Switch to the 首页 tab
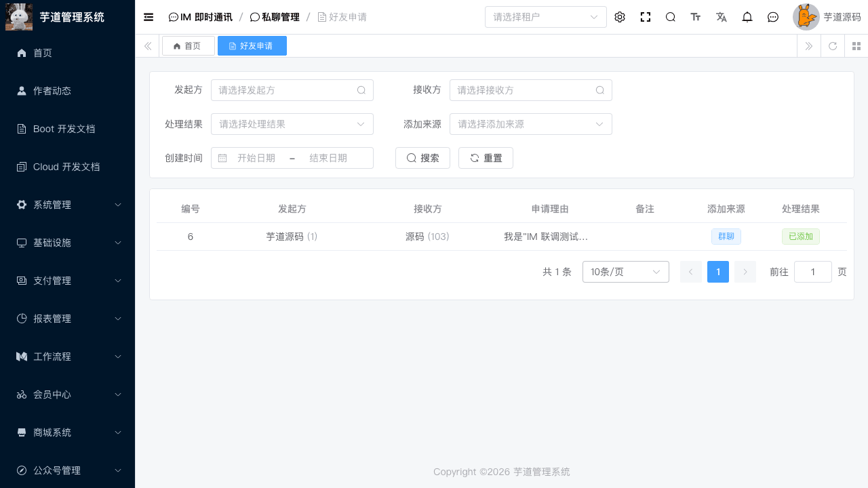868x488 pixels. (189, 46)
